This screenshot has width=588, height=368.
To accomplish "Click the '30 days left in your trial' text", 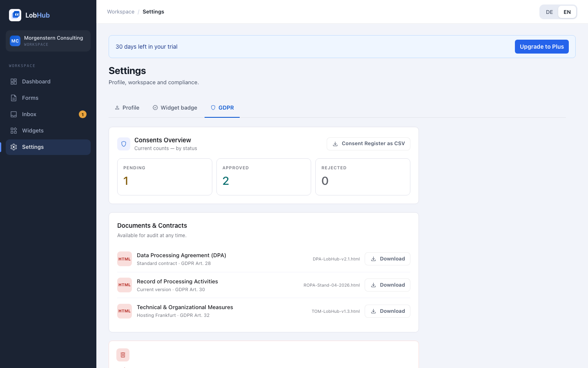I will (147, 47).
